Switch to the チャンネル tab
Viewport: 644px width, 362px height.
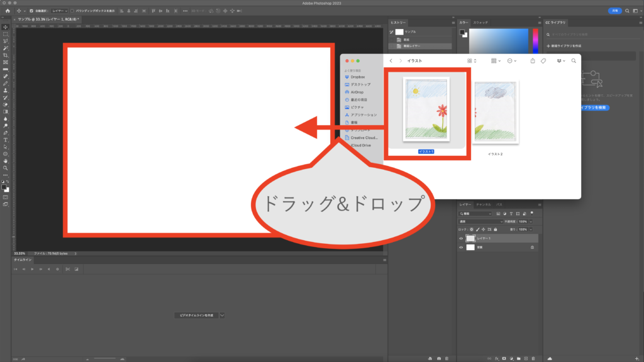tap(483, 205)
